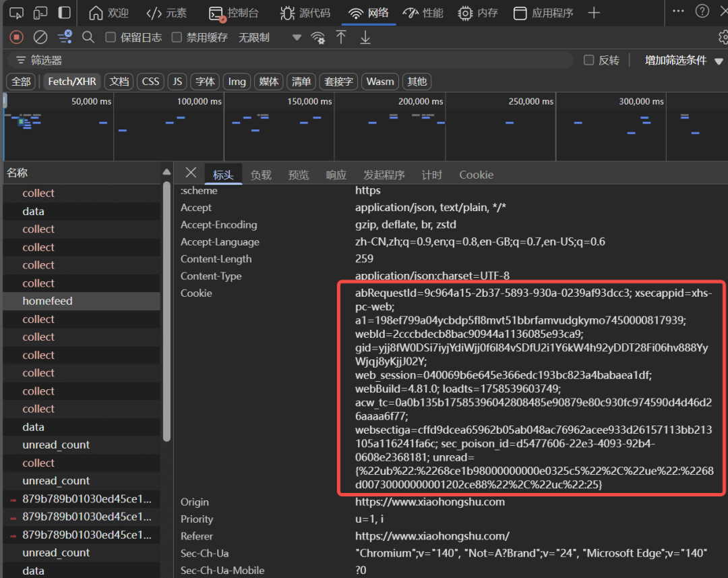Toggle device emulation icon
This screenshot has width=728, height=578.
tap(40, 13)
